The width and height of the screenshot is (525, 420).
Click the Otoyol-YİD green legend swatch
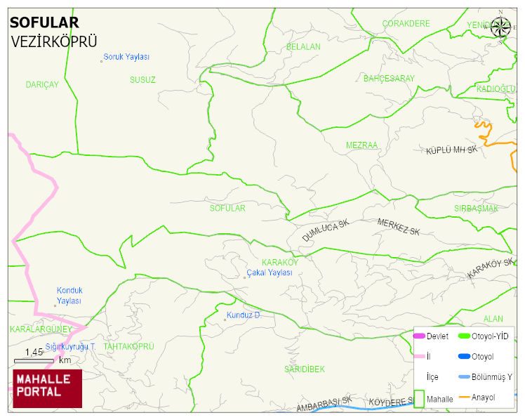[464, 336]
